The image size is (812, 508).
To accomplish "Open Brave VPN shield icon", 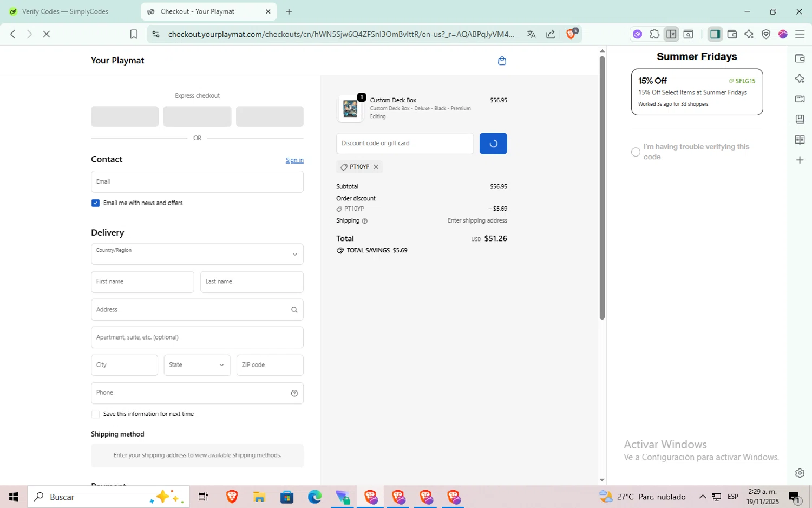I will tap(765, 34).
